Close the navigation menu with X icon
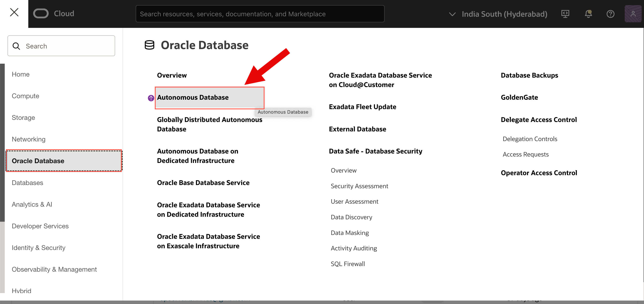Image resolution: width=644 pixels, height=304 pixels. (x=14, y=12)
